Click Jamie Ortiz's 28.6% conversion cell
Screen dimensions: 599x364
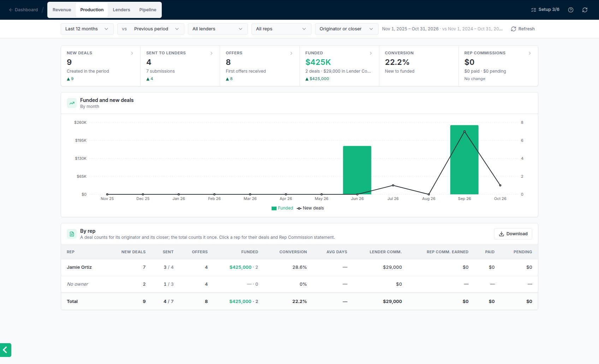[299, 267]
